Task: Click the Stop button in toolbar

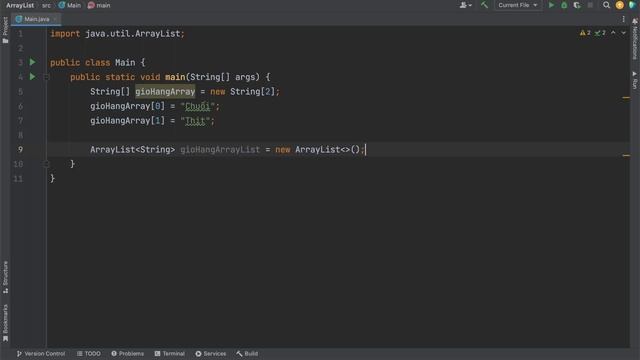Action: [590, 5]
